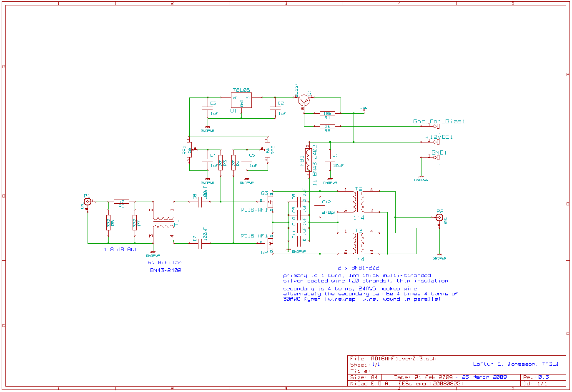Click the File name field in title block
Image resolution: width=572 pixels, height=392 pixels.
393,359
